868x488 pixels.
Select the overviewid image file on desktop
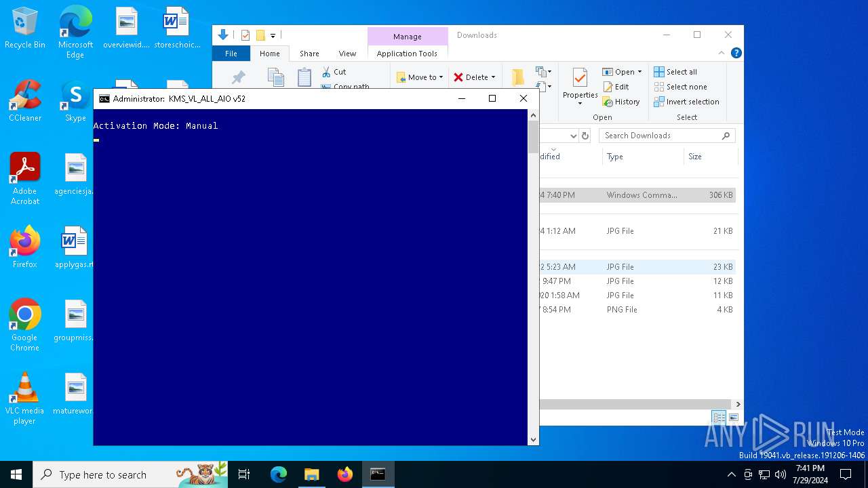point(126,28)
